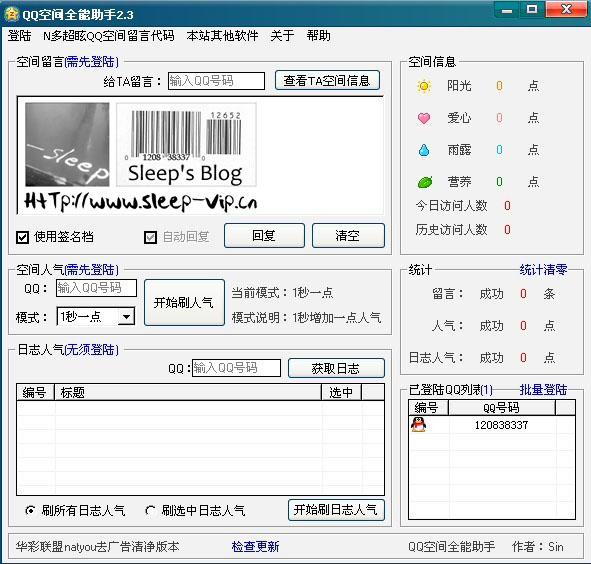Click the 开始刷人气 button
This screenshot has height=564, width=591.
[x=184, y=302]
